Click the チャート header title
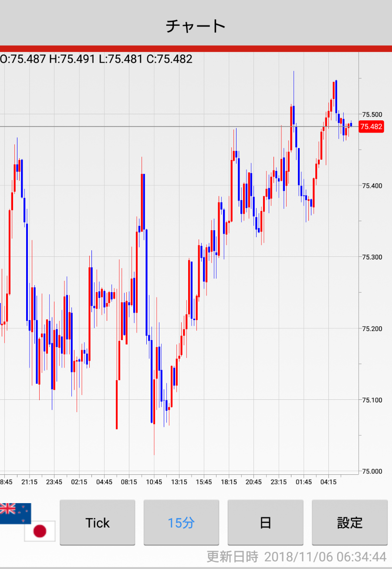Viewport: 392px width, 569px height. (196, 26)
